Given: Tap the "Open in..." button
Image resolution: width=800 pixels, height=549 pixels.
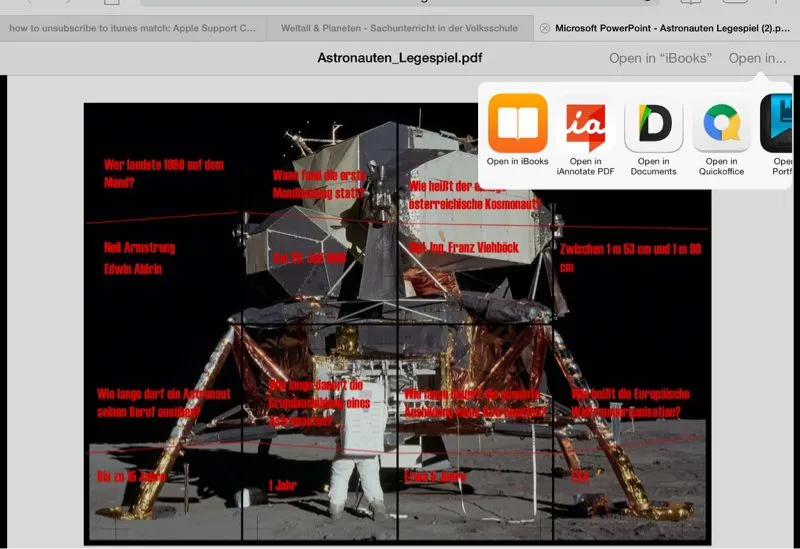Looking at the screenshot, I should coord(757,58).
